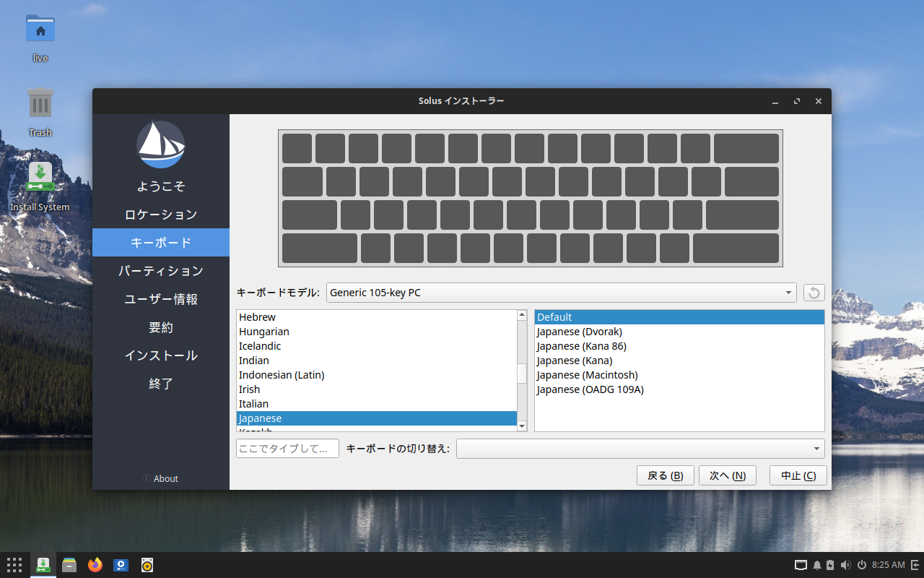This screenshot has height=578, width=924.
Task: Open the notifications bell in the system tray
Action: tap(817, 565)
